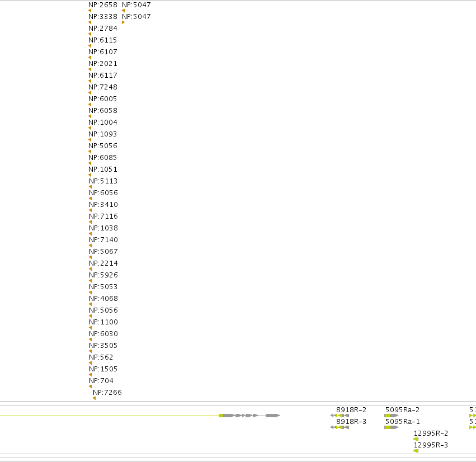
Task: Select the 5095Ra-1 transcript label
Action: coord(402,422)
